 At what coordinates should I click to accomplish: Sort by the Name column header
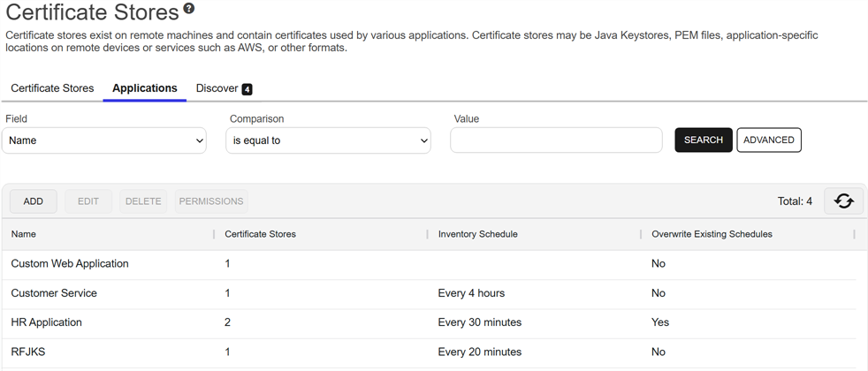pyautogui.click(x=24, y=234)
